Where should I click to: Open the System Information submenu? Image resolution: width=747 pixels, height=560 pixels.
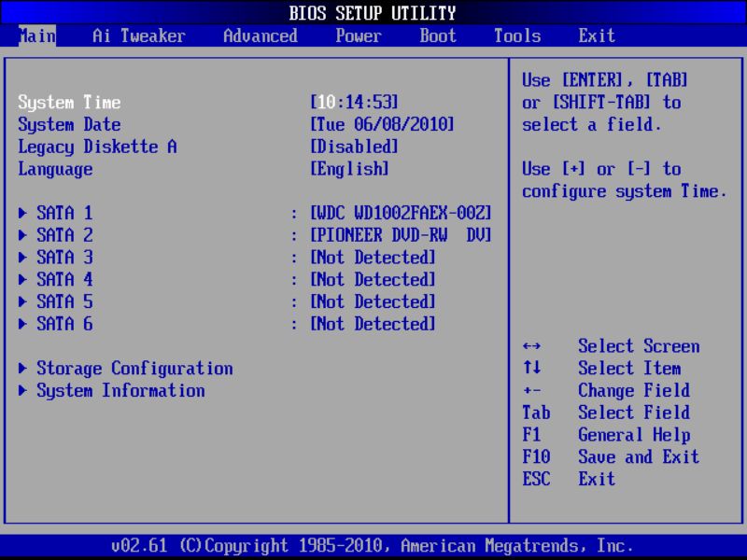121,390
